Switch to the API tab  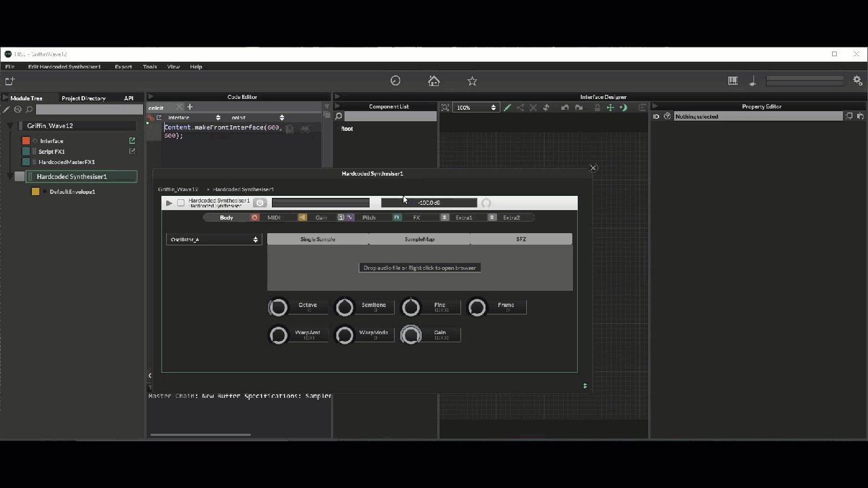pos(129,98)
